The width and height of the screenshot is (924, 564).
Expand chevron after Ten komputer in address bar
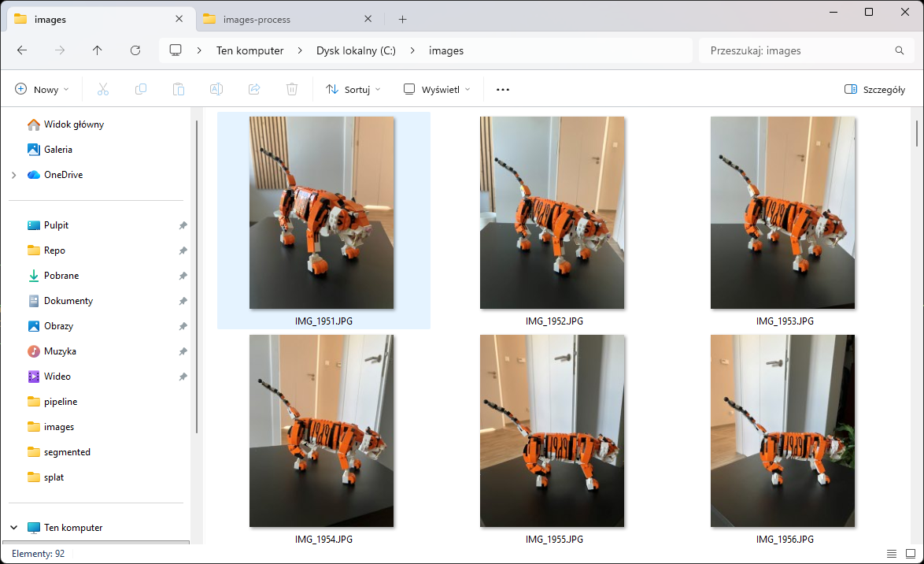pyautogui.click(x=300, y=50)
